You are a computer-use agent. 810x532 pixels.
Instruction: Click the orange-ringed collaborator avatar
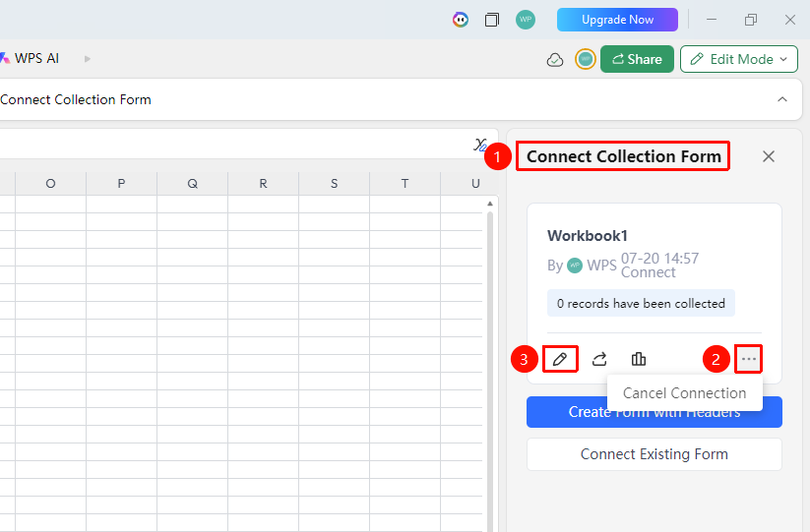(586, 59)
